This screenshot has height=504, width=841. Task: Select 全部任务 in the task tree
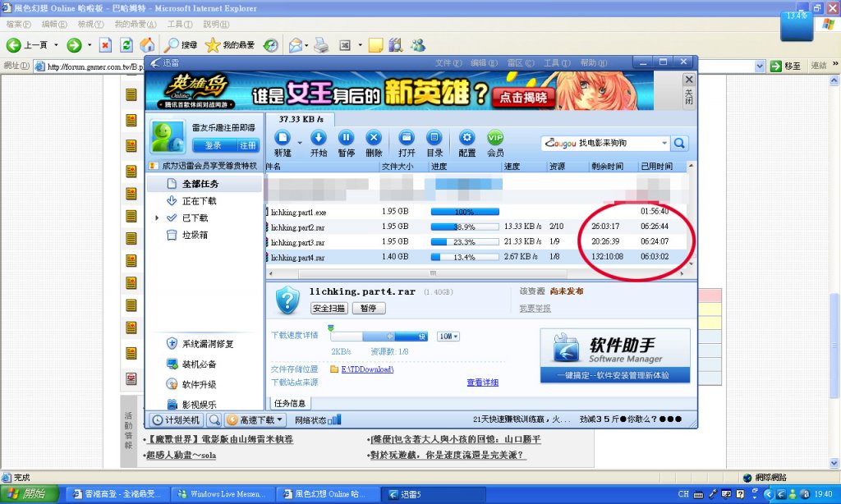tap(205, 184)
